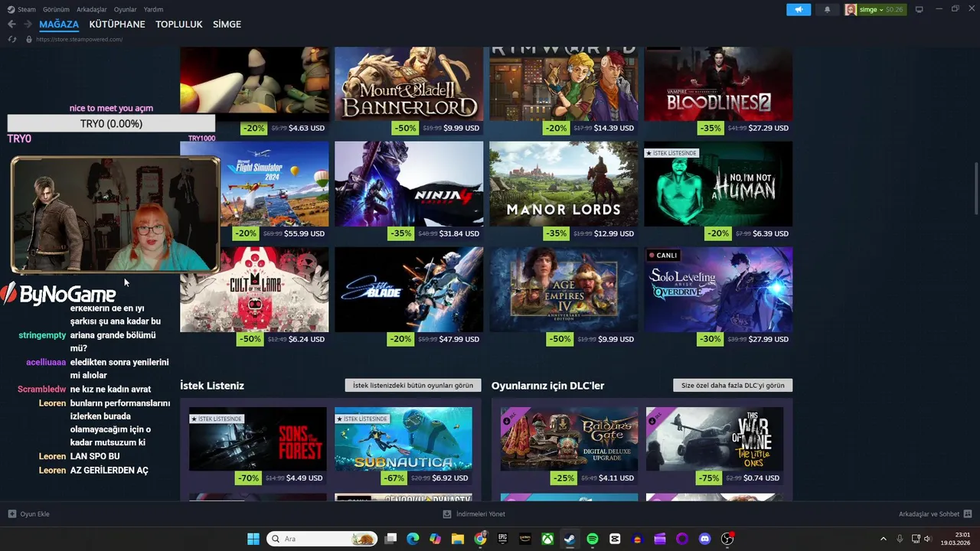Click the Steam icon in the taskbar

(570, 539)
